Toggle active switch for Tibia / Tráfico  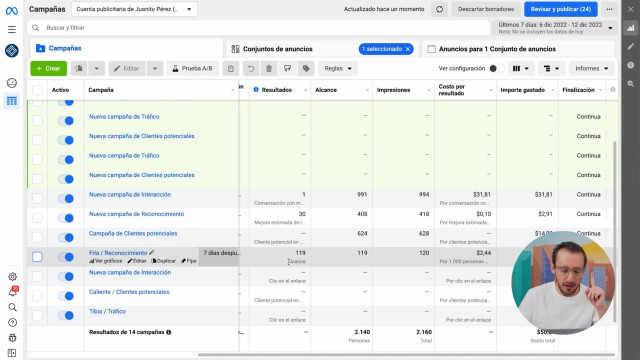click(x=66, y=315)
